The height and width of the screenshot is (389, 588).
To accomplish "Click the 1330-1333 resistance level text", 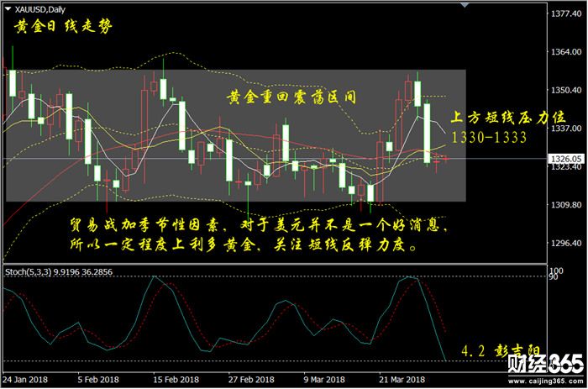I will [489, 137].
